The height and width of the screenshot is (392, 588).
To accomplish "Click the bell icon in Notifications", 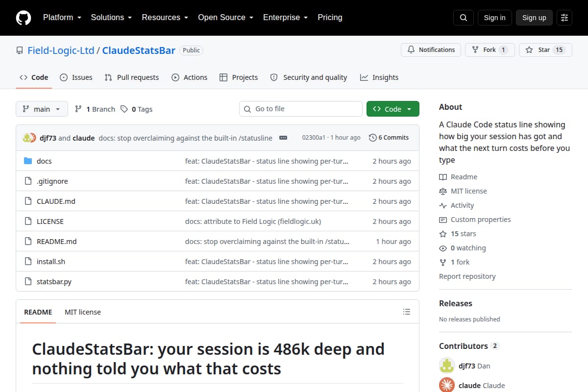I will [411, 50].
